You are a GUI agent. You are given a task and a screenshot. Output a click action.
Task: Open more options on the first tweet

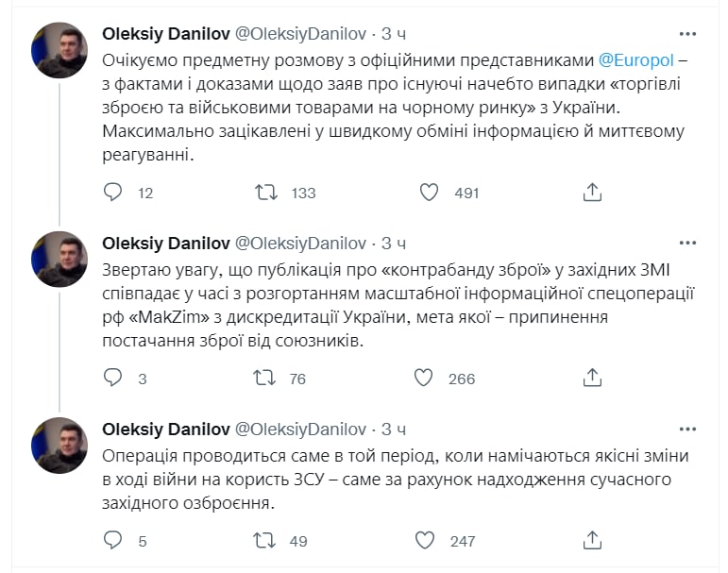coord(687,35)
